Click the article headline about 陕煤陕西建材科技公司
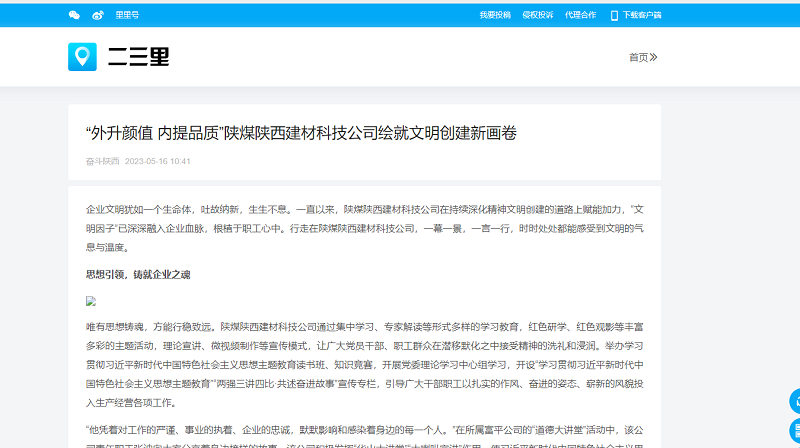The height and width of the screenshot is (448, 800). (301, 133)
